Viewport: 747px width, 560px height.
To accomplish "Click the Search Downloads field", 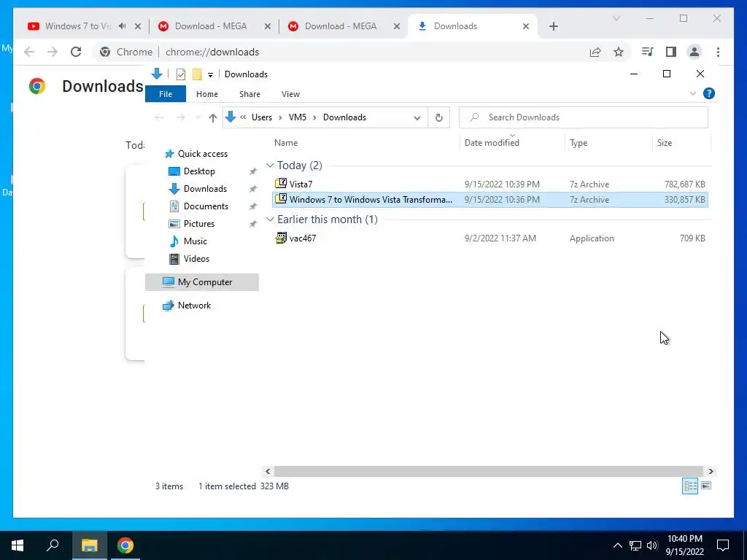I will (583, 117).
